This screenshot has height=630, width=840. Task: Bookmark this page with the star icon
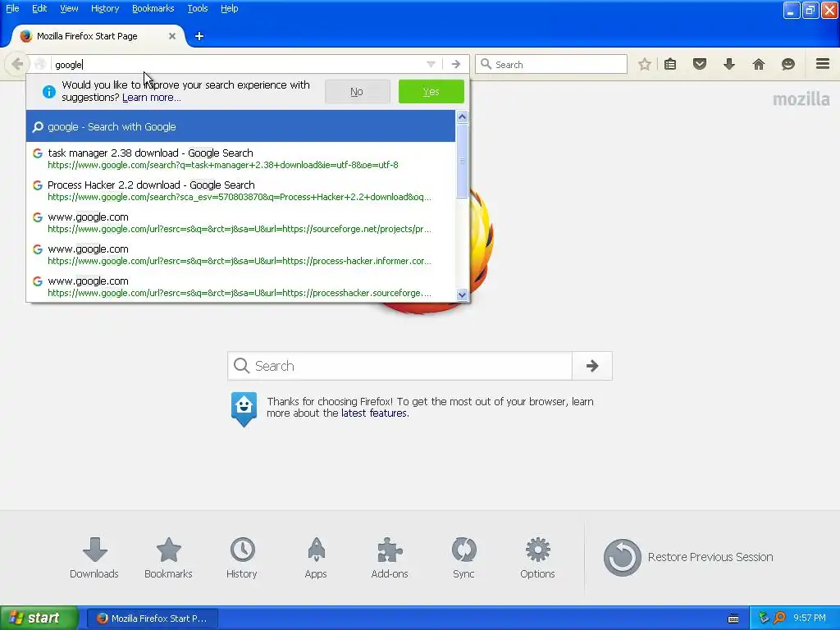tap(645, 64)
